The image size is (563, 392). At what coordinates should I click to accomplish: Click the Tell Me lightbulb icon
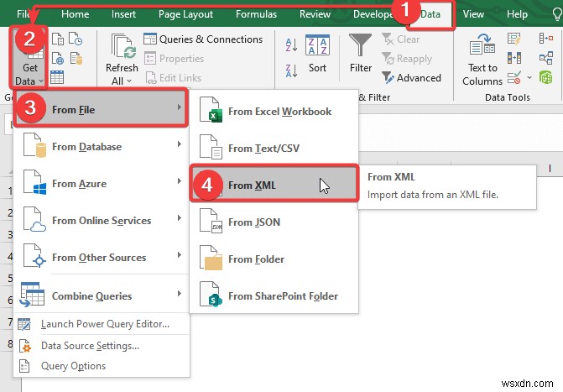tap(557, 14)
